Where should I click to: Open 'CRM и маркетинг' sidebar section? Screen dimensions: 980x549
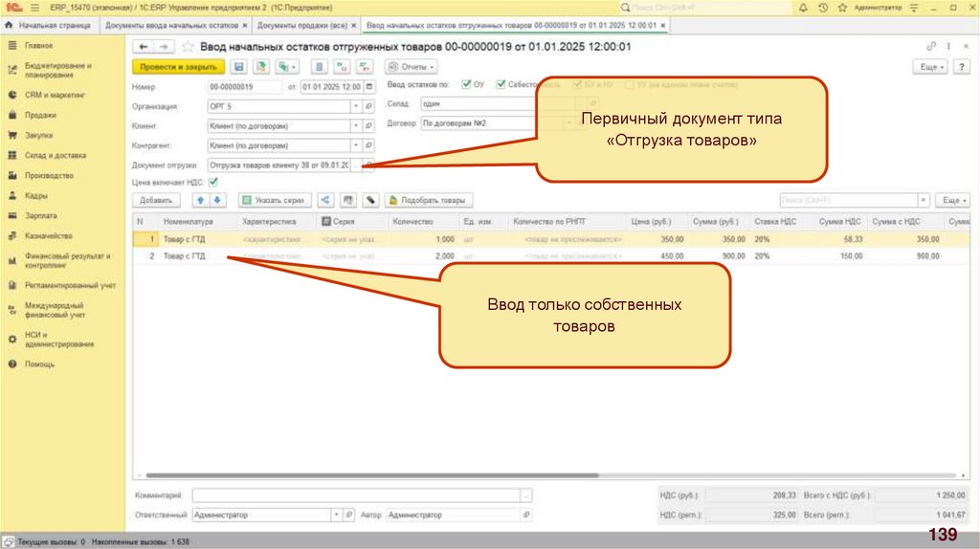[55, 95]
